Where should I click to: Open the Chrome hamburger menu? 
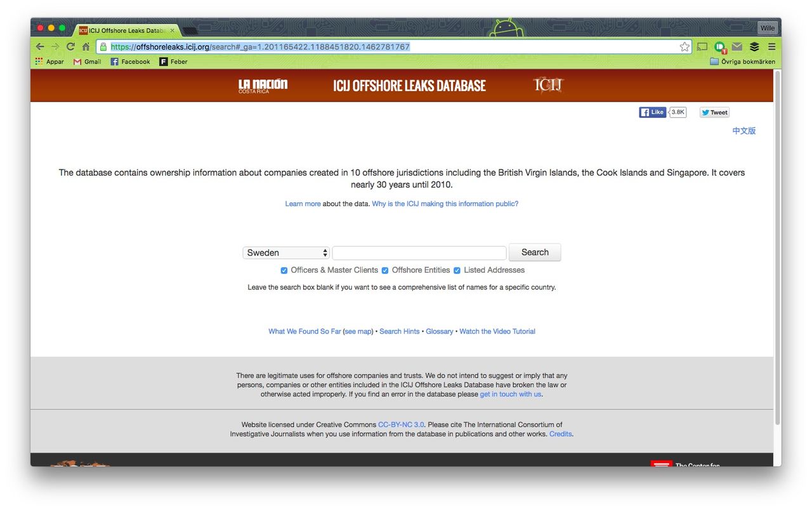coord(771,46)
